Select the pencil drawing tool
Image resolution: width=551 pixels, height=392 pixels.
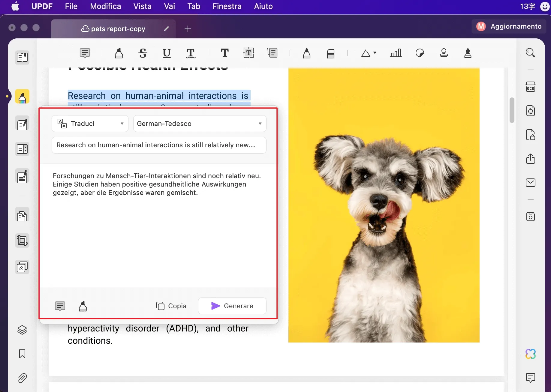(x=306, y=53)
